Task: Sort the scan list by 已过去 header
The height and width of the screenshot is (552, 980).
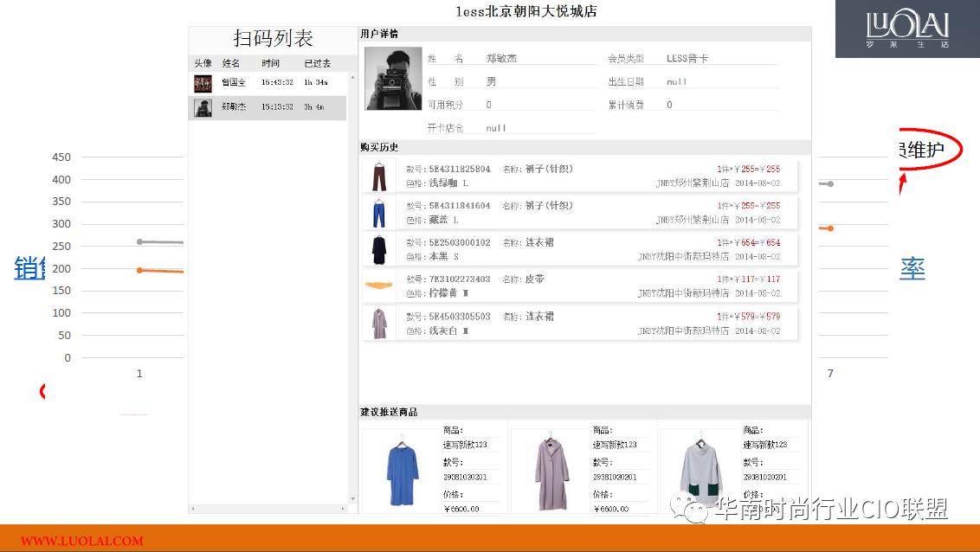Action: 318,63
